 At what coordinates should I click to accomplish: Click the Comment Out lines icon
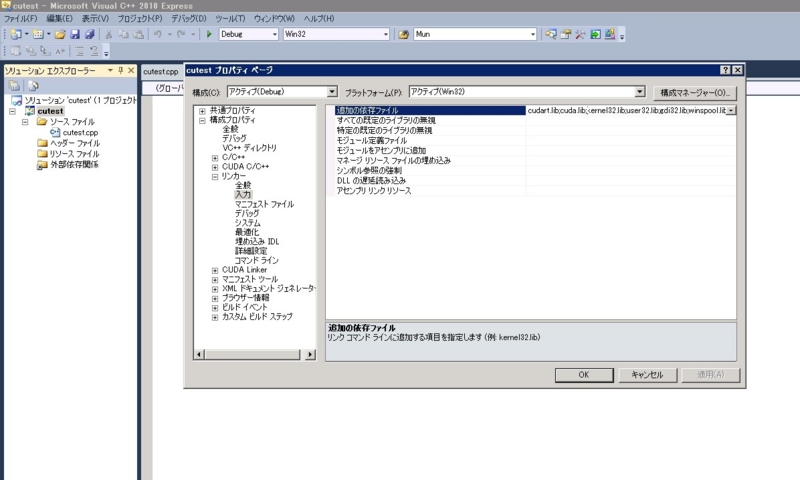click(x=79, y=51)
